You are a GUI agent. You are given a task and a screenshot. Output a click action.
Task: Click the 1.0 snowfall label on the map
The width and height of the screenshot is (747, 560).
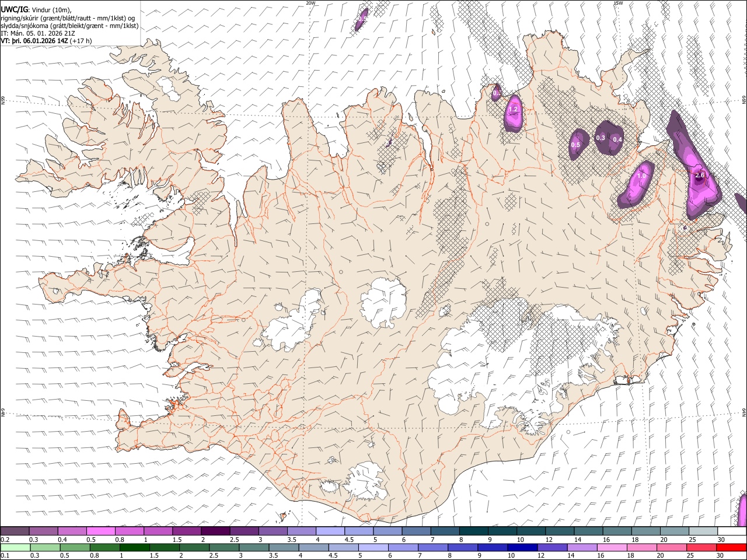pos(641,176)
